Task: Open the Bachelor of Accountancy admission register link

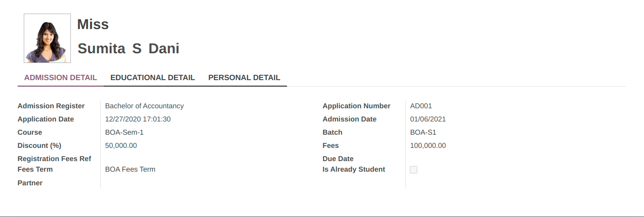Action: pyautogui.click(x=144, y=106)
